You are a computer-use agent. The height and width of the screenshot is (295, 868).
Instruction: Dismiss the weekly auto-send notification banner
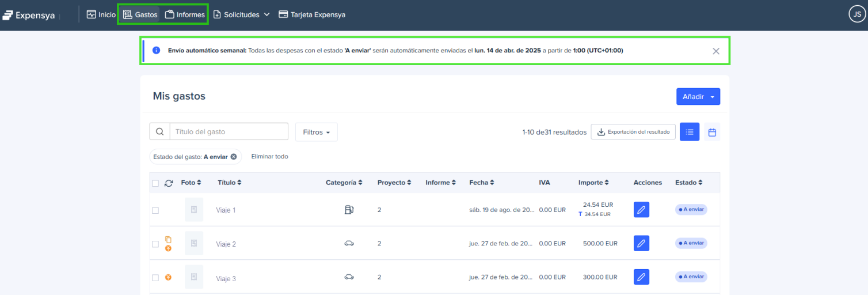pos(716,51)
